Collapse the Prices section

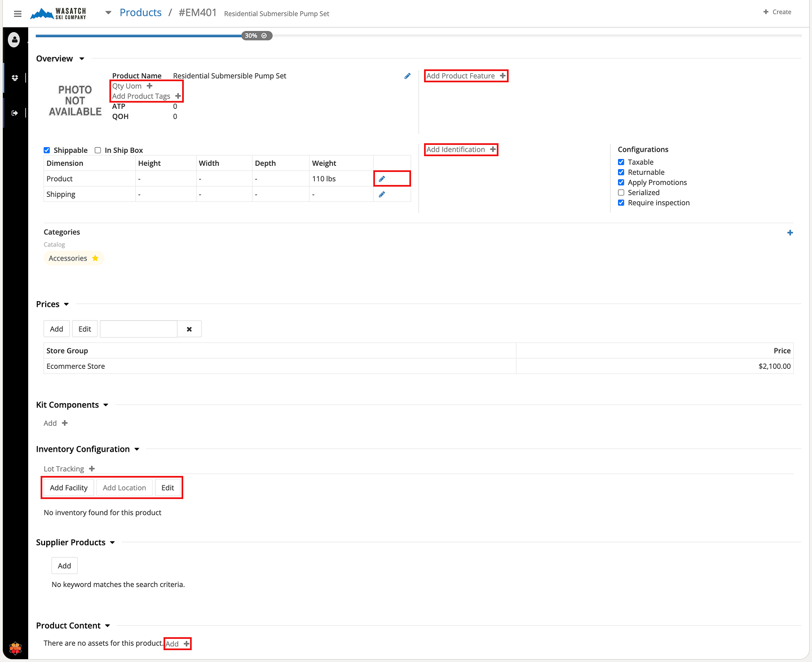tap(67, 304)
